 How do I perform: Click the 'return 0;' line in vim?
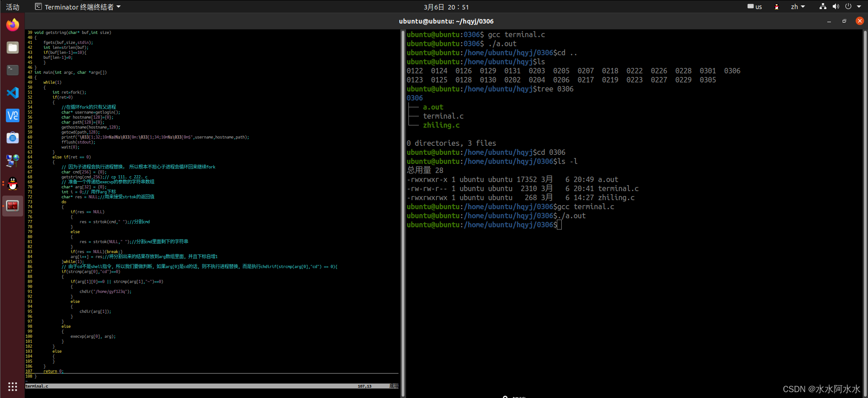pos(53,371)
